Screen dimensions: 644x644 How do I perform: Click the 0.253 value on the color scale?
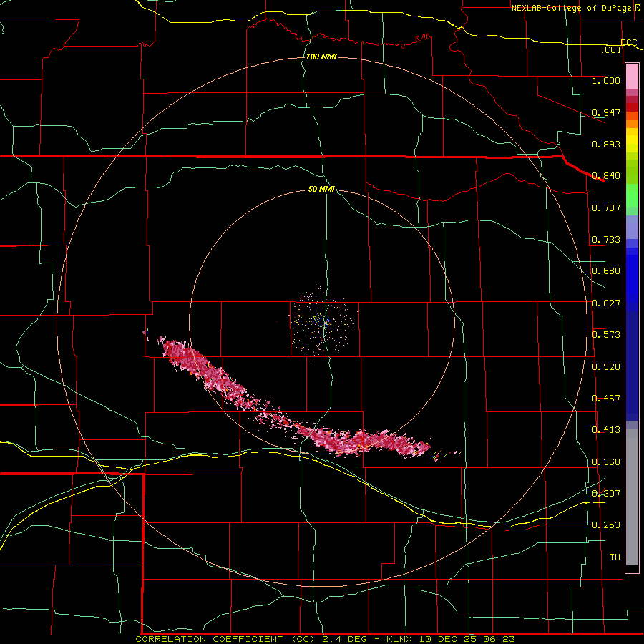tap(606, 525)
